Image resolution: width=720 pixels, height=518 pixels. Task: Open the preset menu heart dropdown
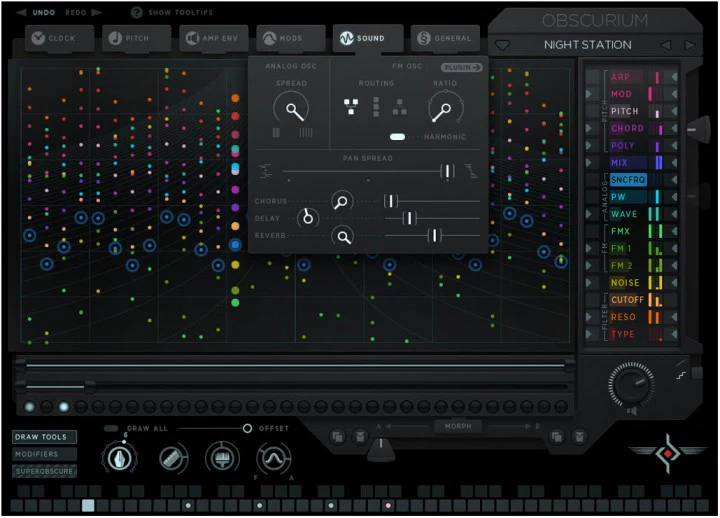click(502, 45)
